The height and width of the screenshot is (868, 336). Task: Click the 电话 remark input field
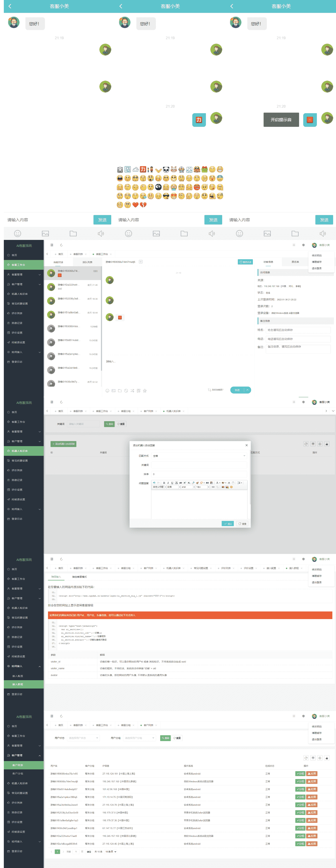[x=298, y=339]
